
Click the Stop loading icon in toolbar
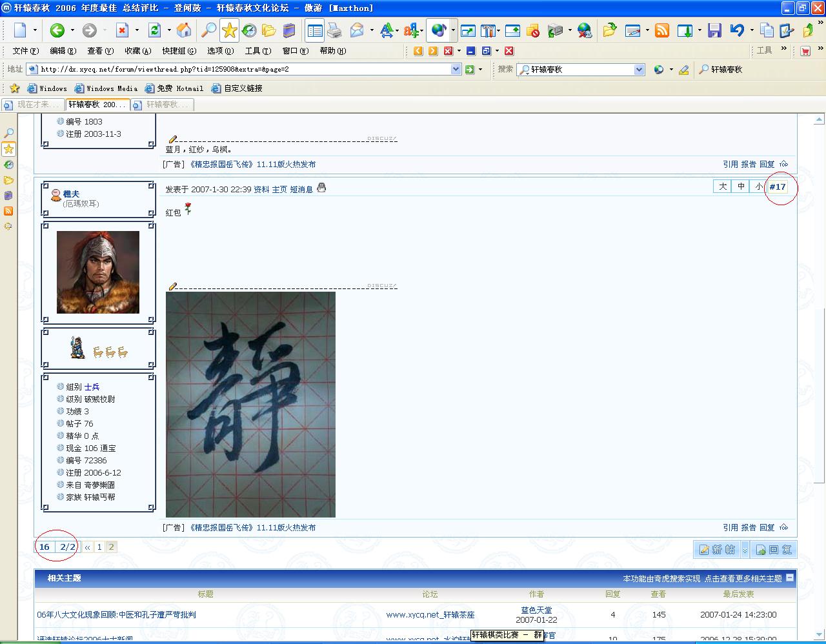pos(122,30)
